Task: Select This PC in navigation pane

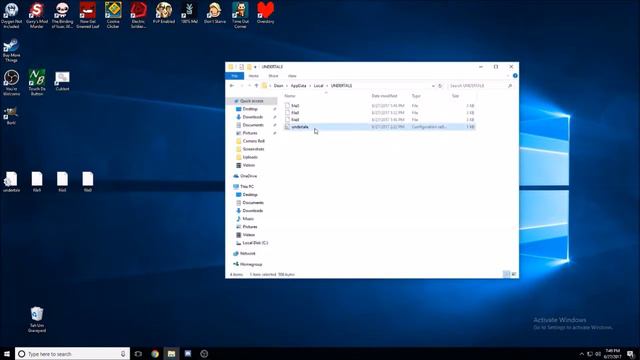Action: [247, 187]
